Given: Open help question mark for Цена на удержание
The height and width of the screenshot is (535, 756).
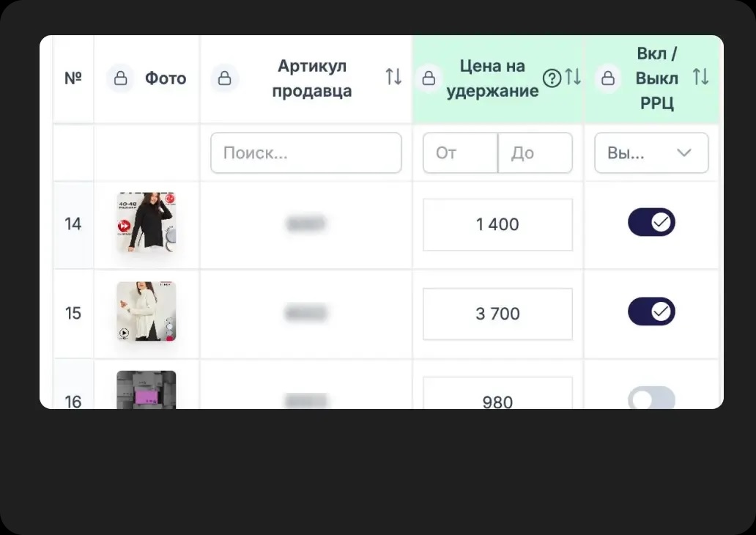Looking at the screenshot, I should coord(552,78).
